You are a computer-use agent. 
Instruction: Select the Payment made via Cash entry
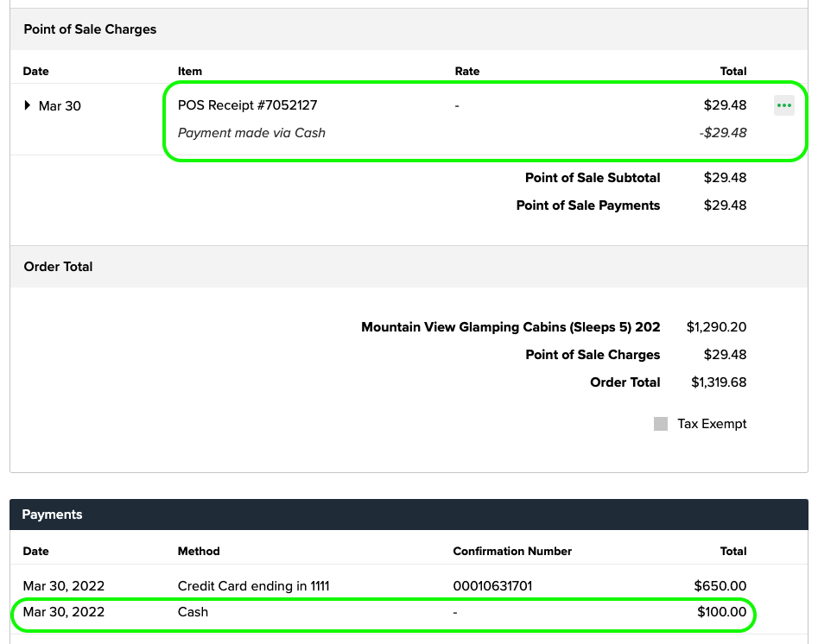(x=251, y=132)
